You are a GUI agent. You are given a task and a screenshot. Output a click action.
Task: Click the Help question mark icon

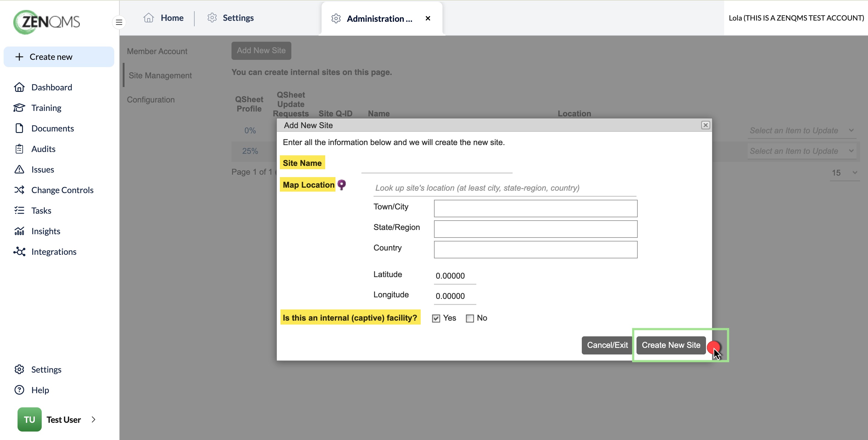click(x=19, y=390)
